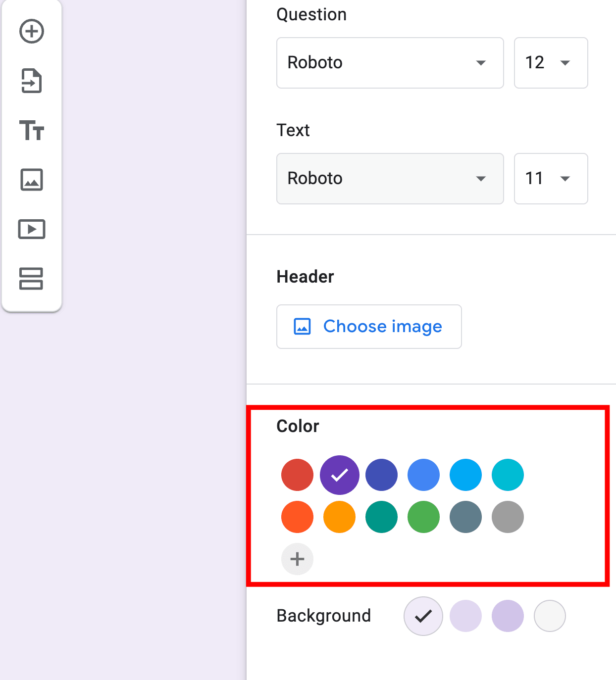Open the Question font size 12 dropdown
Screen dimensions: 616x680
click(551, 63)
